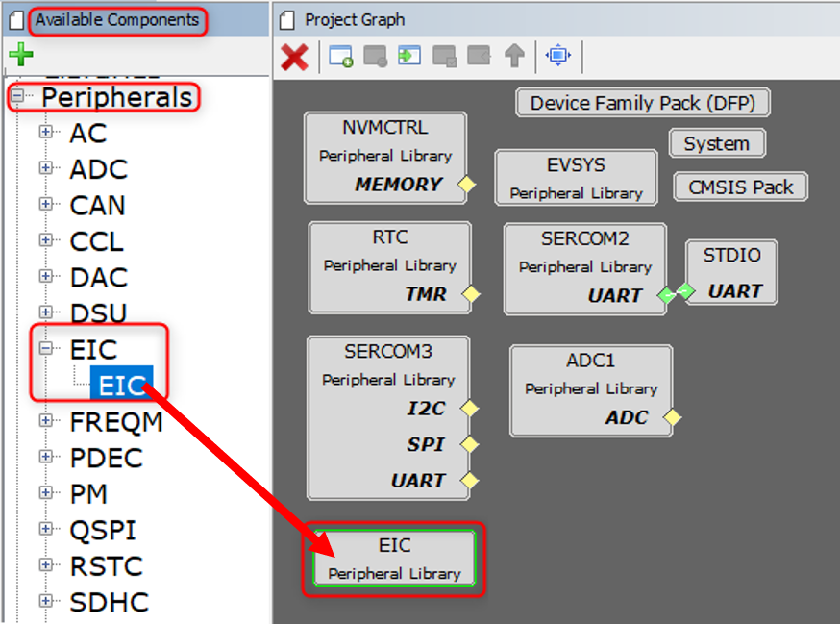Click the yellow diamond next to MEMORY
Image resolution: width=840 pixels, height=624 pixels.
467,185
